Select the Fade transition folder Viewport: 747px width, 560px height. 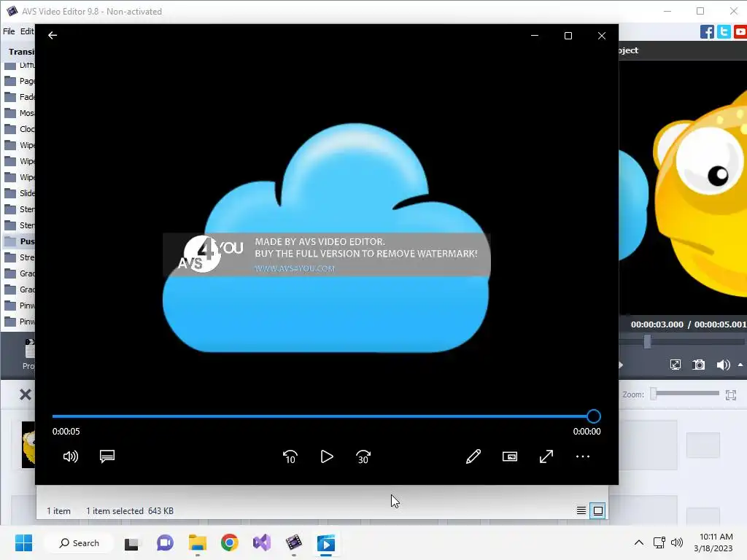(19, 97)
